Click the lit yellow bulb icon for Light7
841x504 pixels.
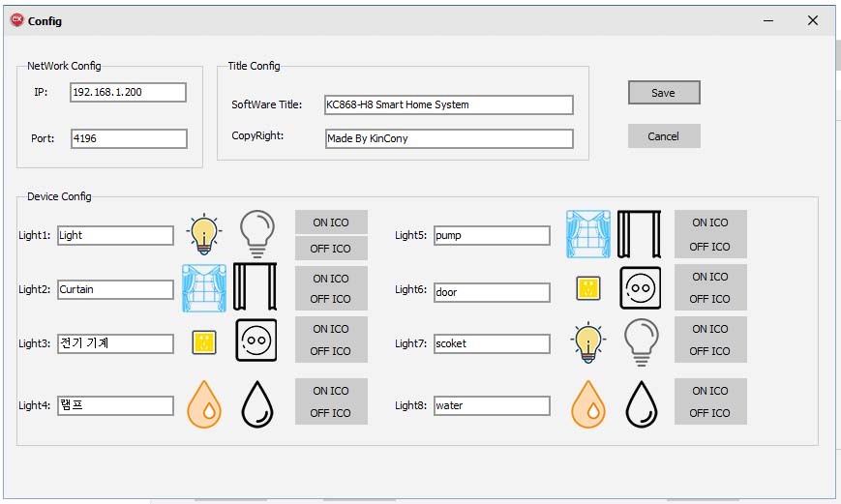(587, 342)
